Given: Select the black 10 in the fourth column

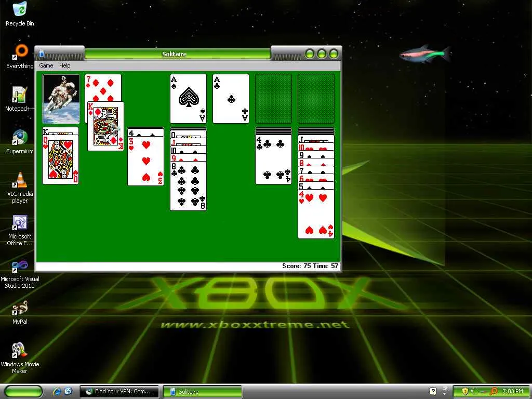Looking at the screenshot, I should point(188,150).
